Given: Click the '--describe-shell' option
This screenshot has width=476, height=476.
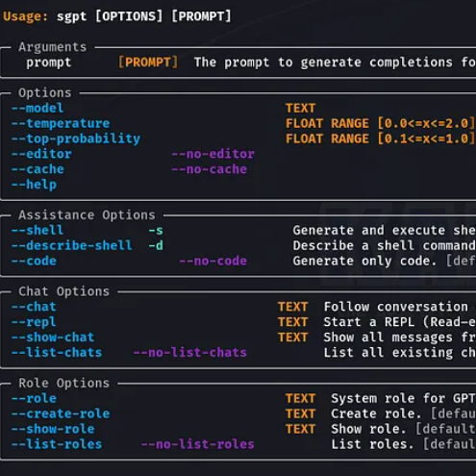Looking at the screenshot, I should [72, 246].
